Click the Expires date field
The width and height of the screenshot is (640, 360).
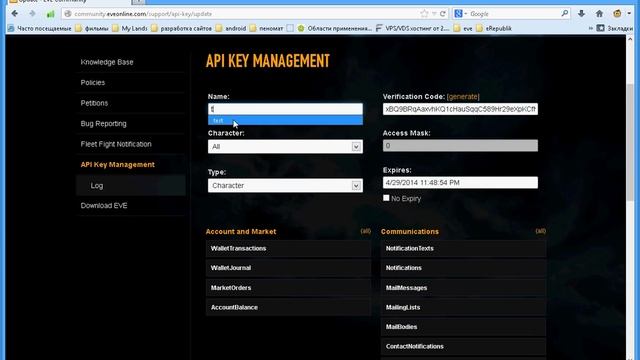[460, 182]
